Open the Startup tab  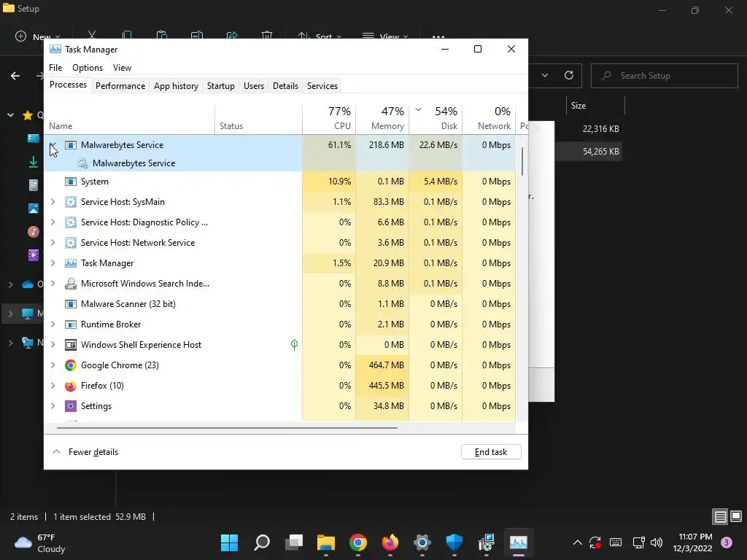220,86
